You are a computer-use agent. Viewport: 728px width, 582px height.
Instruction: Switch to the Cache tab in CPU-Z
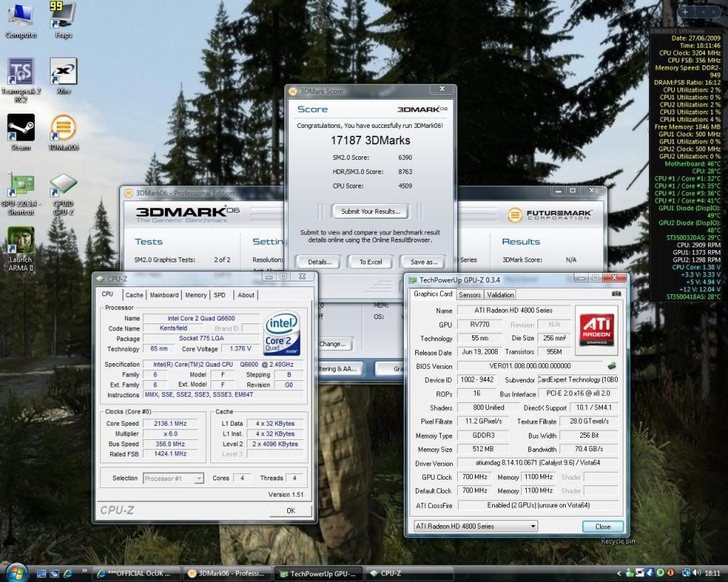[x=134, y=295]
